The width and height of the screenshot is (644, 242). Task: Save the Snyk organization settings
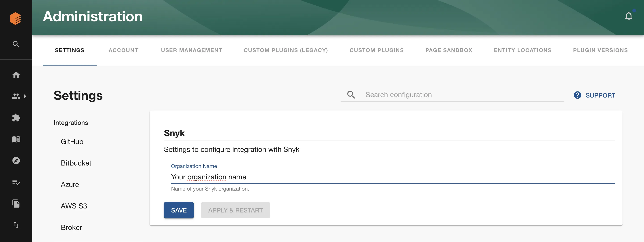pyautogui.click(x=178, y=210)
